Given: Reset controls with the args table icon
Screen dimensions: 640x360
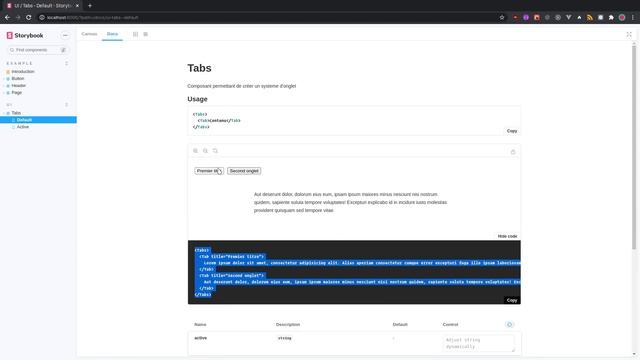Looking at the screenshot, I should 509,324.
